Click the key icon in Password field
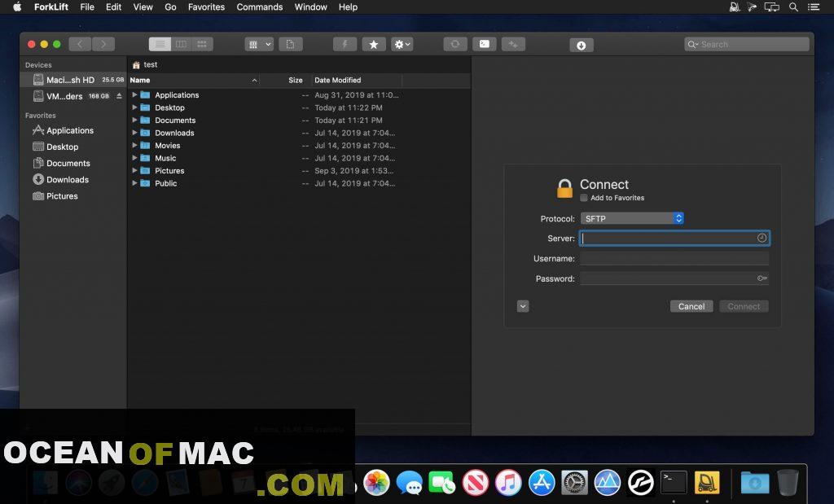This screenshot has height=504, width=834. (762, 278)
